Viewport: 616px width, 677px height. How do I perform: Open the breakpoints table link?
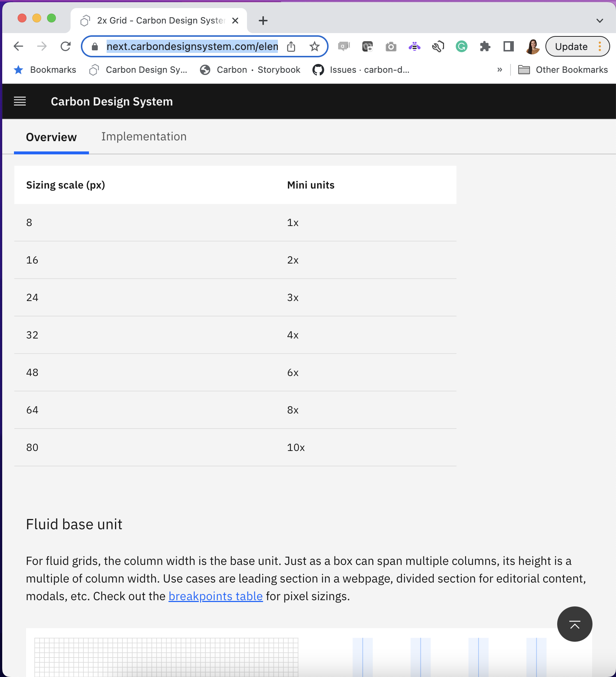(x=215, y=596)
